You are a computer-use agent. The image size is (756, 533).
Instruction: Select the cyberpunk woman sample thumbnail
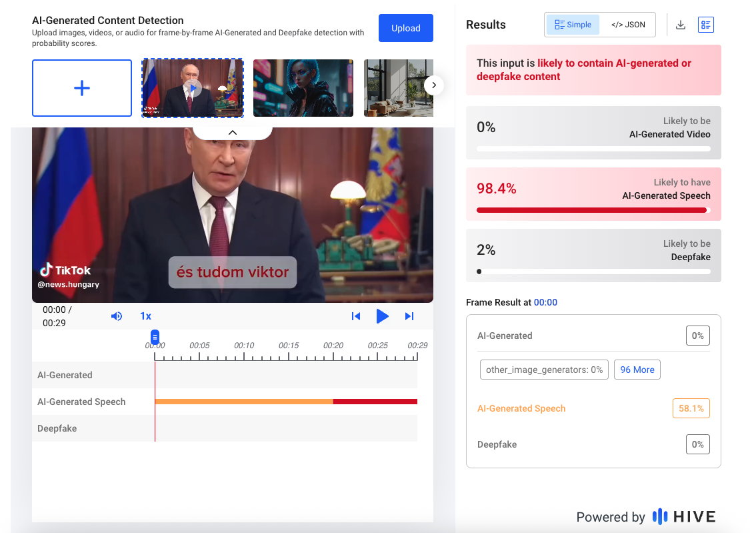[x=303, y=88]
